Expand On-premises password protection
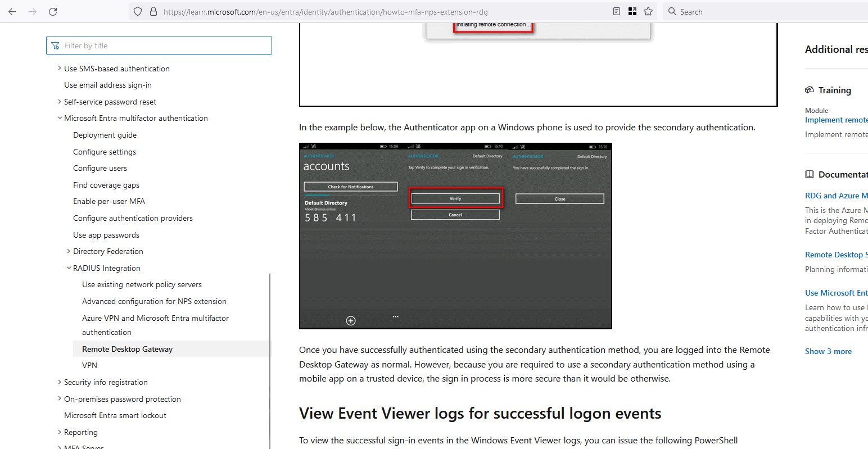The image size is (868, 449). pyautogui.click(x=60, y=399)
